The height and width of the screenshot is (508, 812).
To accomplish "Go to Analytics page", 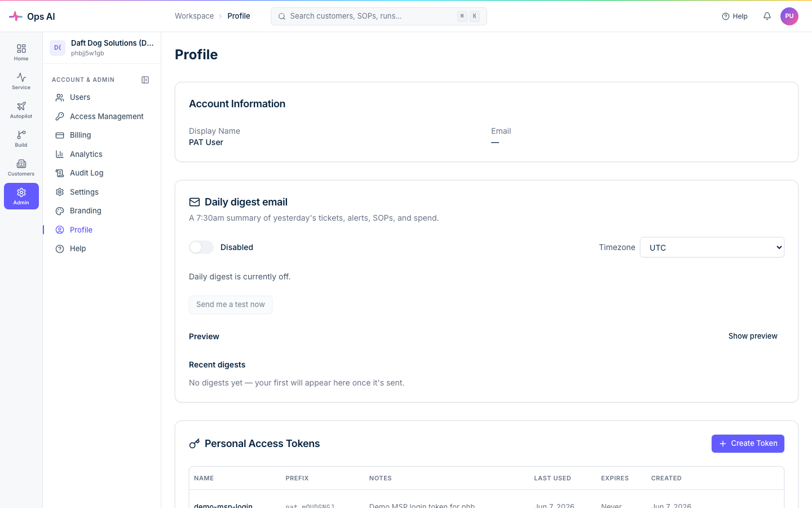I will pyautogui.click(x=102, y=154).
